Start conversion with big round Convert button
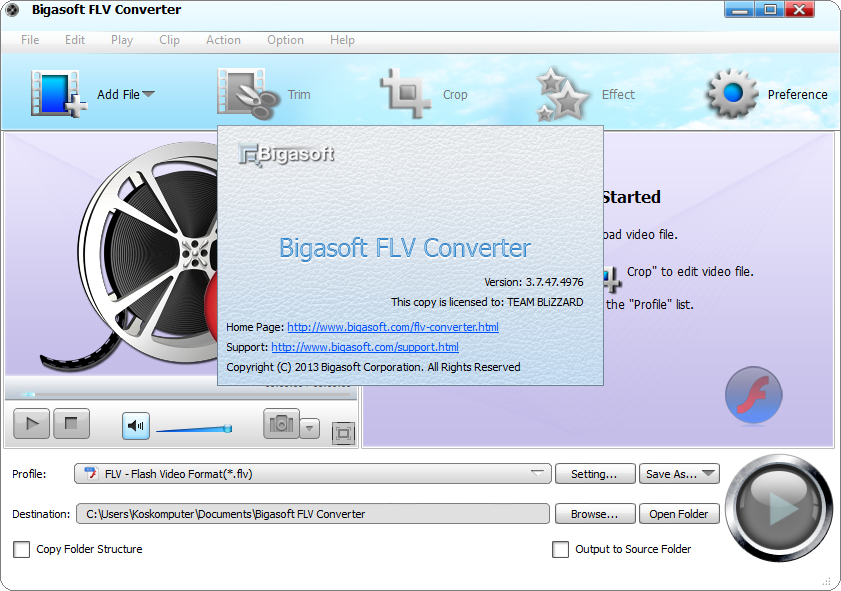The image size is (841, 591). tap(779, 508)
